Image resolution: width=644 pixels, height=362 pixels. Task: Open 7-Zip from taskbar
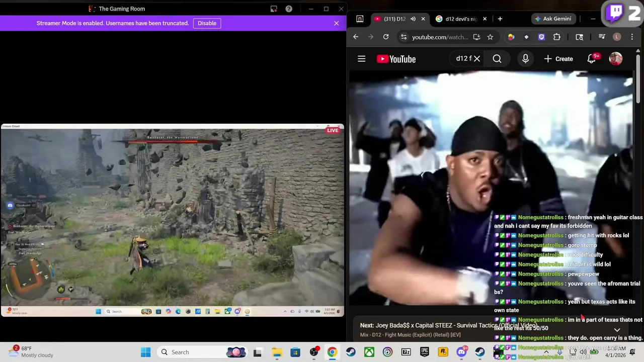(406, 352)
